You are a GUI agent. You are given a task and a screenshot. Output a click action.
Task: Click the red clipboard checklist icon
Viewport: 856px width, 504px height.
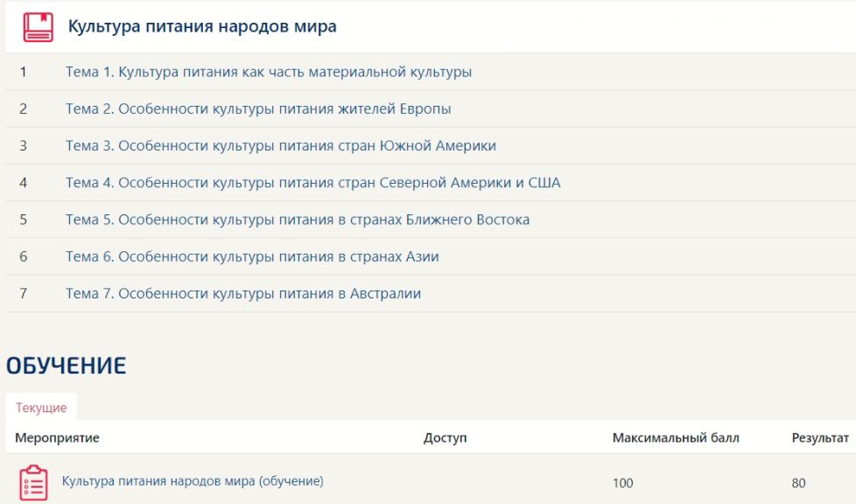point(33,482)
